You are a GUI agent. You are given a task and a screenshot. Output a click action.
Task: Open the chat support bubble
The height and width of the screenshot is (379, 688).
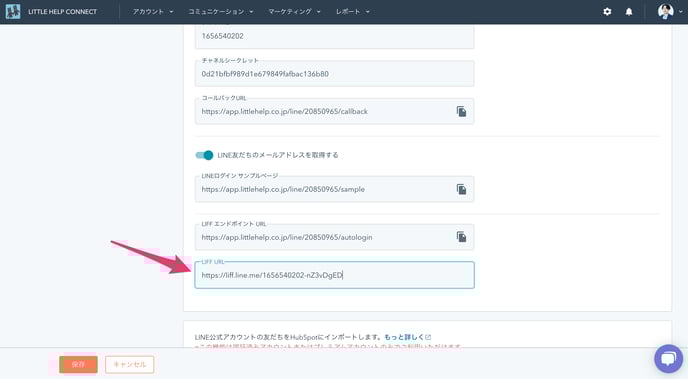tap(668, 359)
